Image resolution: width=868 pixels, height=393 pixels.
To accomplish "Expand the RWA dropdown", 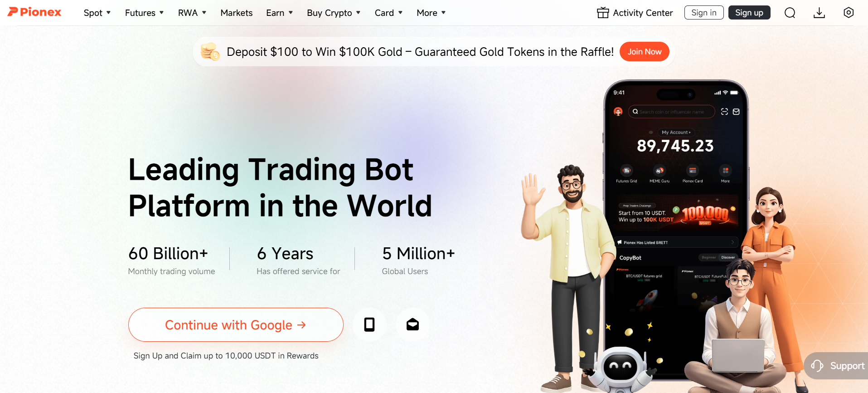I will pyautogui.click(x=192, y=13).
